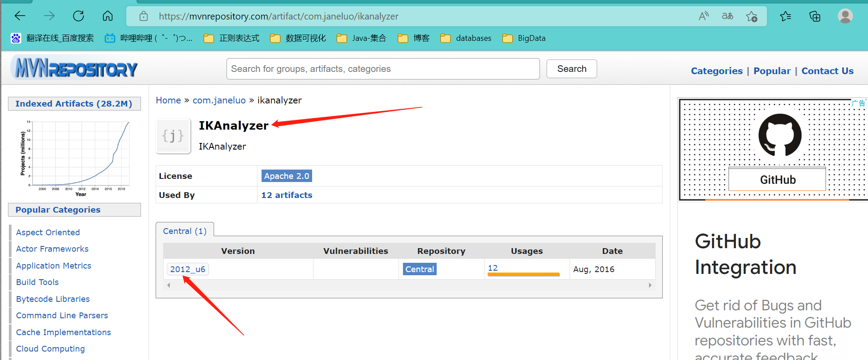Click the GitHub octocat ad image

(779, 136)
